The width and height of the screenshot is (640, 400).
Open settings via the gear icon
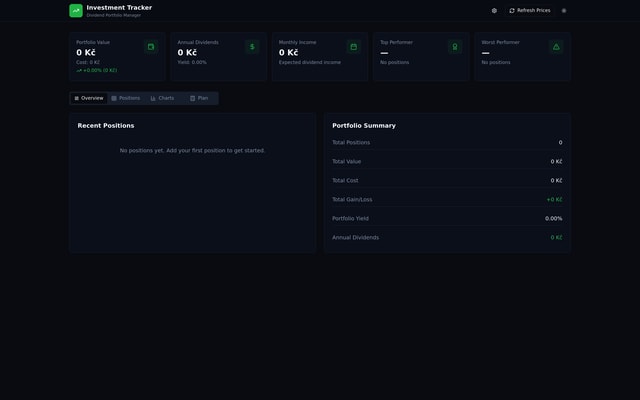(494, 11)
